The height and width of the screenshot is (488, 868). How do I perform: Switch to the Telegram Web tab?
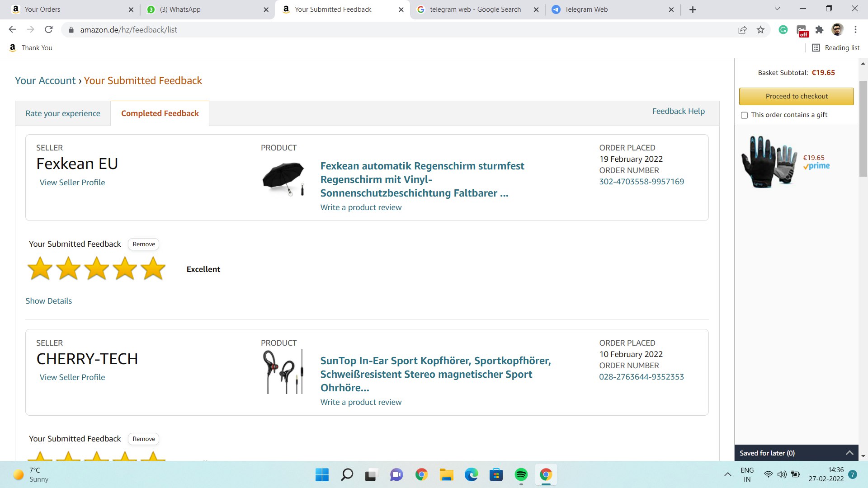tap(586, 9)
